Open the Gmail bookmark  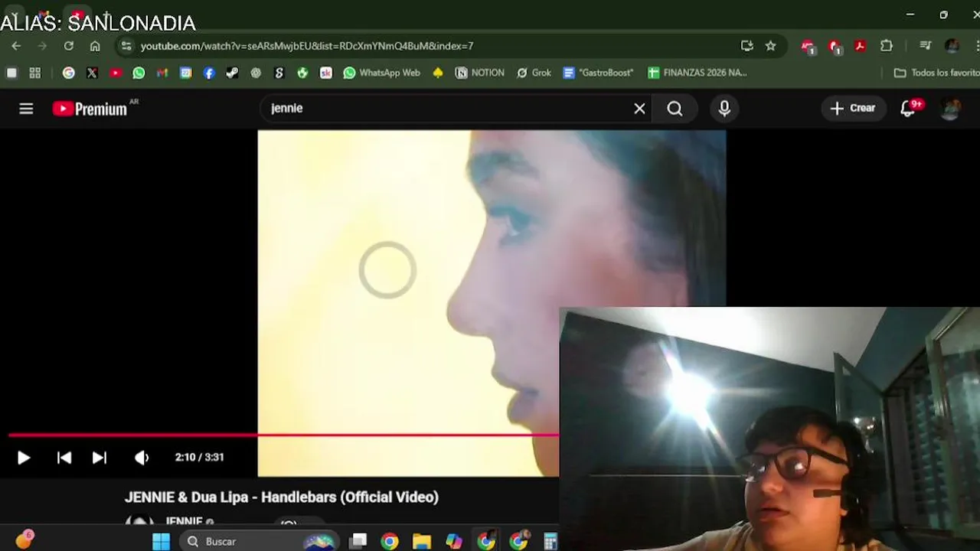tap(162, 73)
